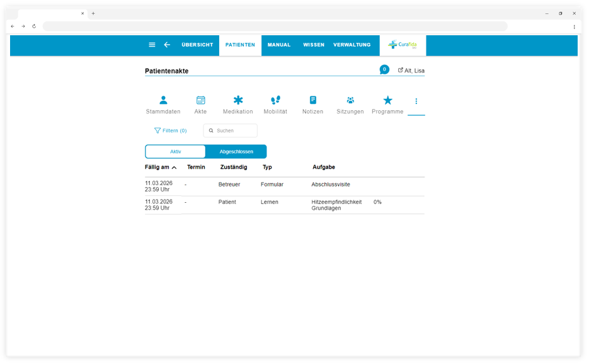Click the due date of the Lernen row
589x364 pixels.
tap(159, 205)
